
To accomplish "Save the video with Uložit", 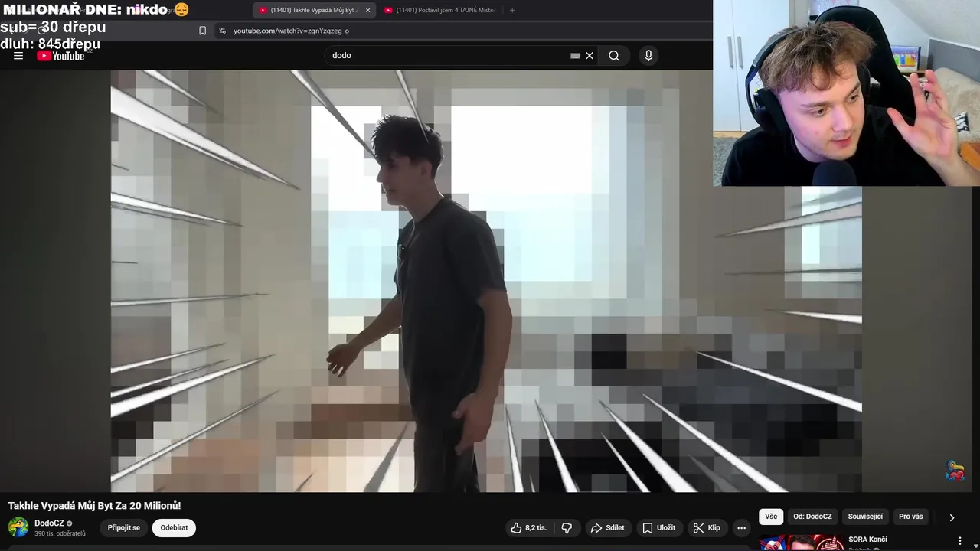I will click(659, 527).
